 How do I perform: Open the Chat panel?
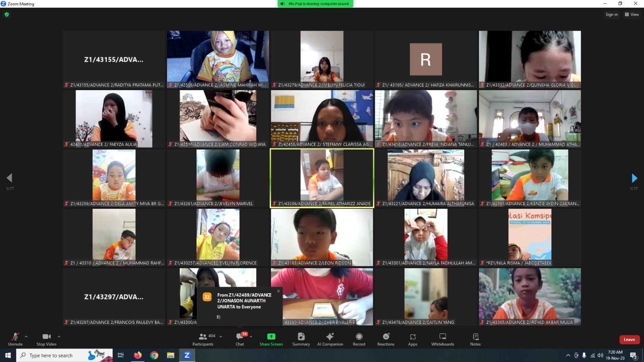point(240,339)
